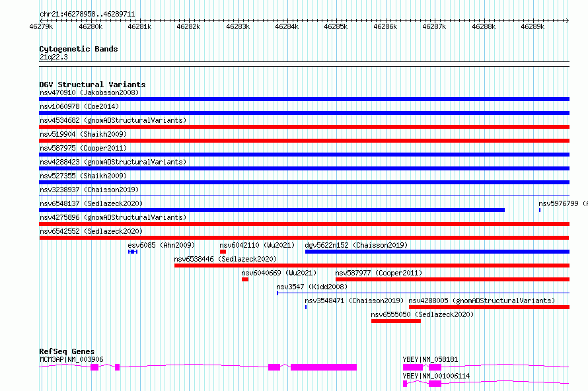588x391 pixels.
Task: Click the nsv6548137 (Sedlazeck2020) label
Action: tap(91, 203)
